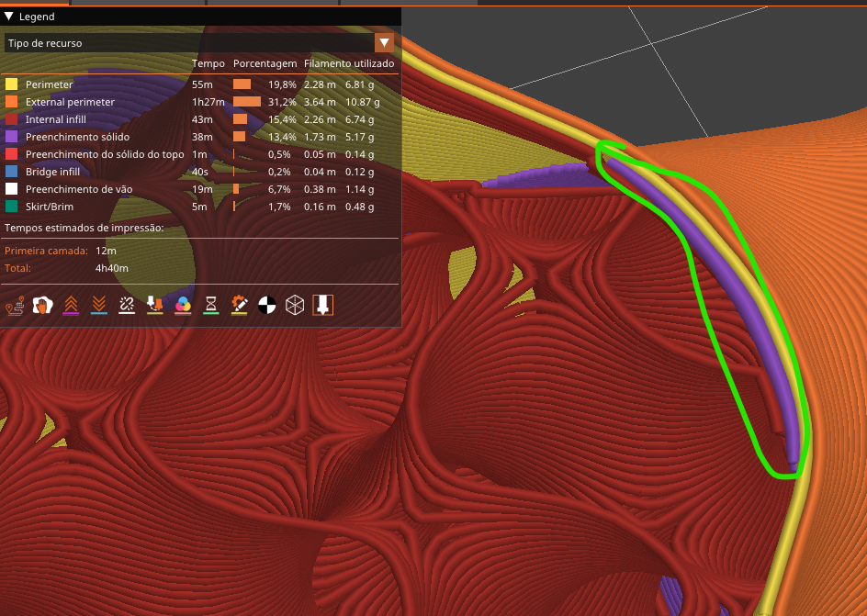Toggle the pause prints hourglass icon

click(209, 304)
